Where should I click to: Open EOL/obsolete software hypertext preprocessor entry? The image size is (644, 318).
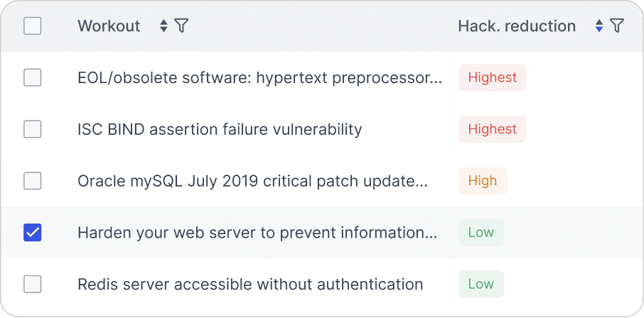(260, 77)
